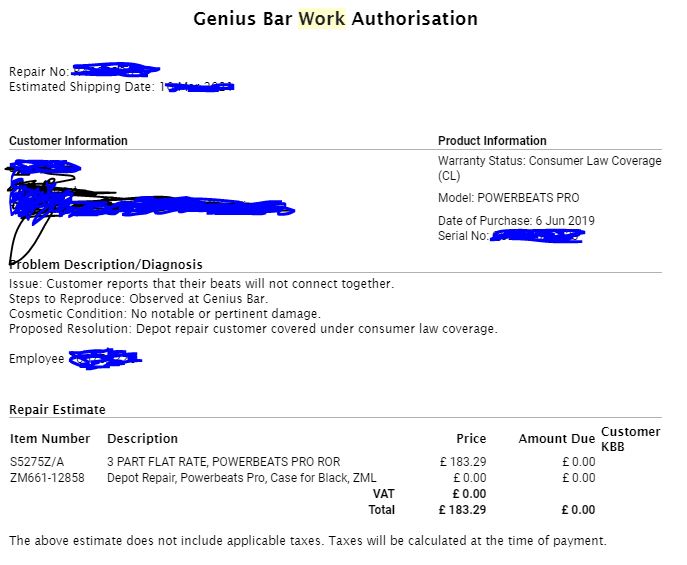Screen dimensions: 687x565
Task: Click the Cosmetic Condition line
Action: 165,314
